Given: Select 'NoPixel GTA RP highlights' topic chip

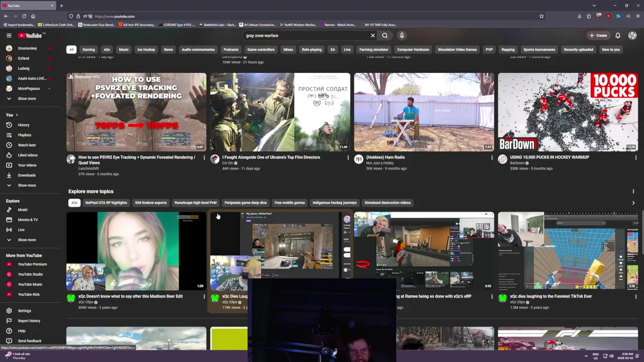Looking at the screenshot, I should pyautogui.click(x=106, y=203).
